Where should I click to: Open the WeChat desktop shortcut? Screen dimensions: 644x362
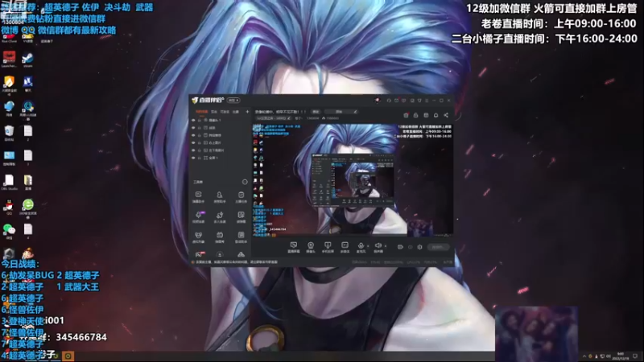9,231
